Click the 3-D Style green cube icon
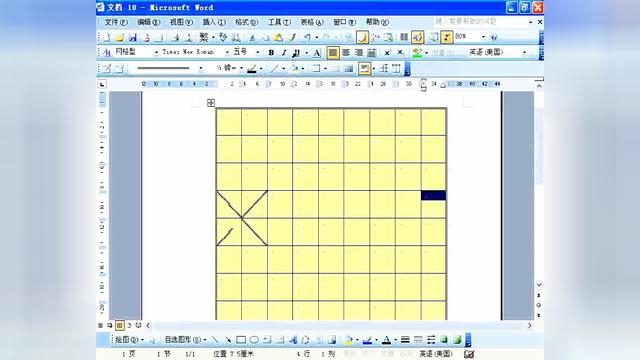 [457, 340]
